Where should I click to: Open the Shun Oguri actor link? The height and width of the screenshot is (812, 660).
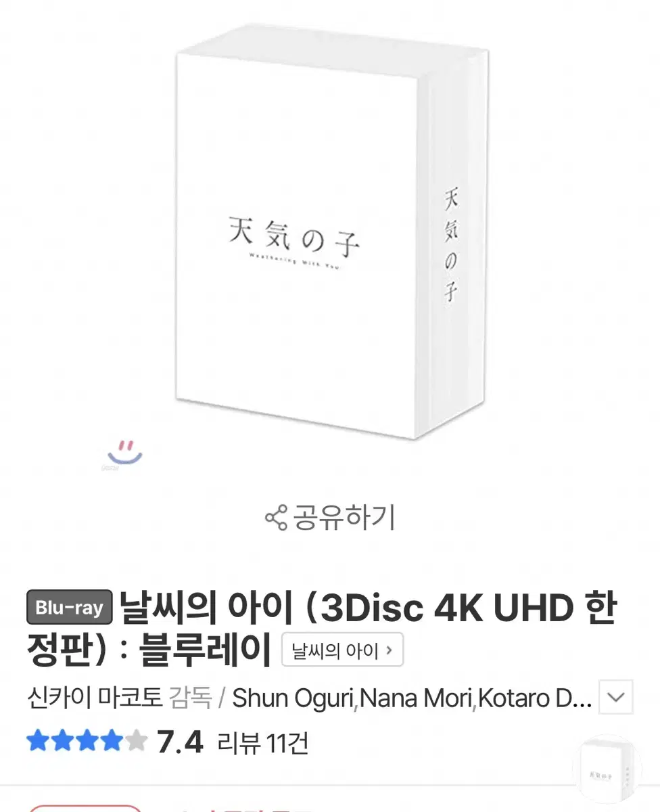click(293, 697)
